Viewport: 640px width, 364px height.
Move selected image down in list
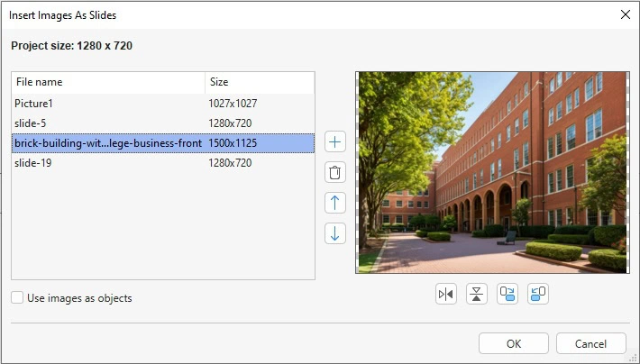334,233
